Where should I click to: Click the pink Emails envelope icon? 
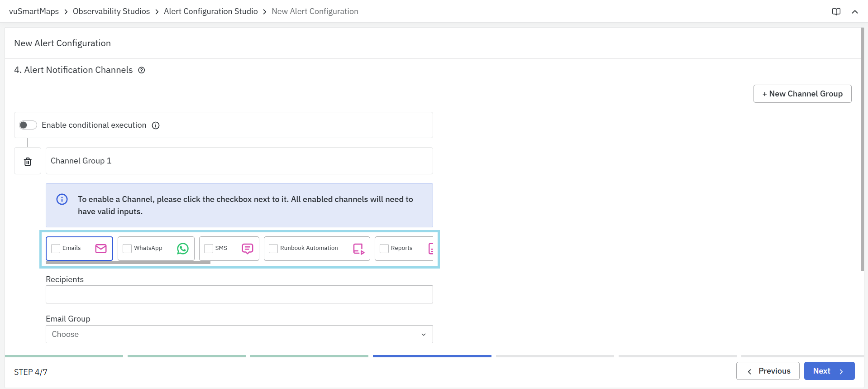tap(101, 249)
